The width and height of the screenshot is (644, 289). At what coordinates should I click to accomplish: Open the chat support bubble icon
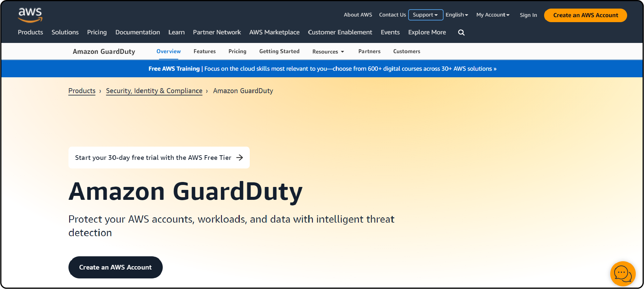pyautogui.click(x=623, y=273)
